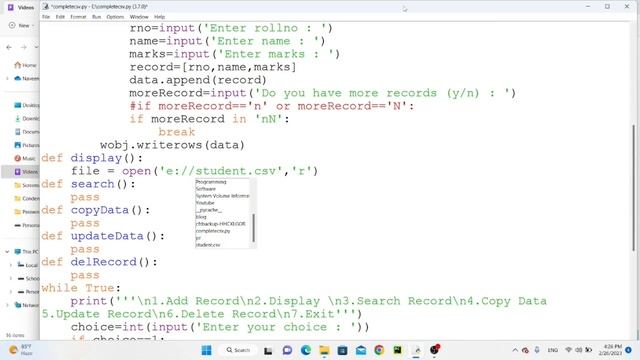
Task: Open the Chat app on taskbar
Action: (x=287, y=350)
